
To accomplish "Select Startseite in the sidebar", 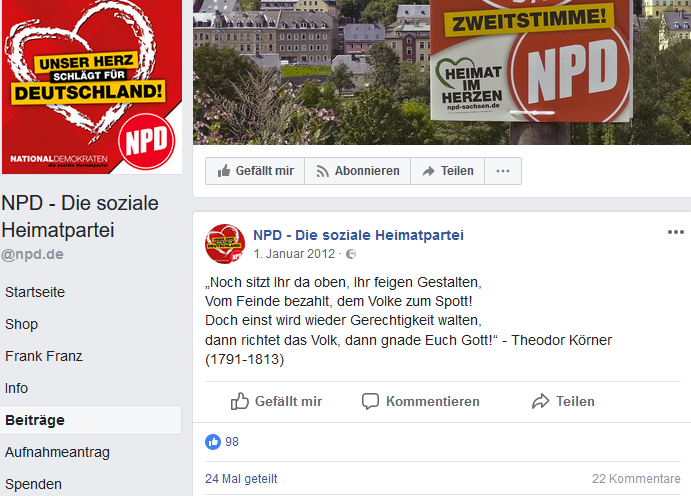I will coord(35,292).
